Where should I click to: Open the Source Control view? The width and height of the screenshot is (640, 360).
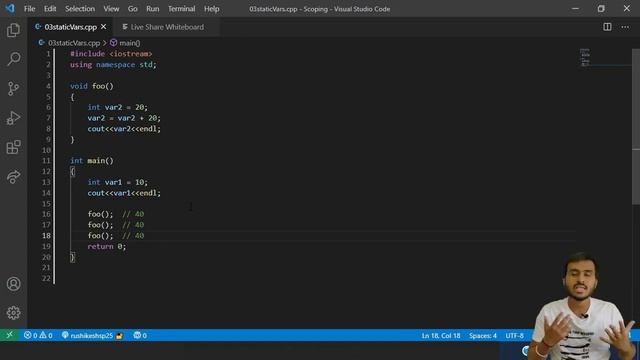point(13,89)
